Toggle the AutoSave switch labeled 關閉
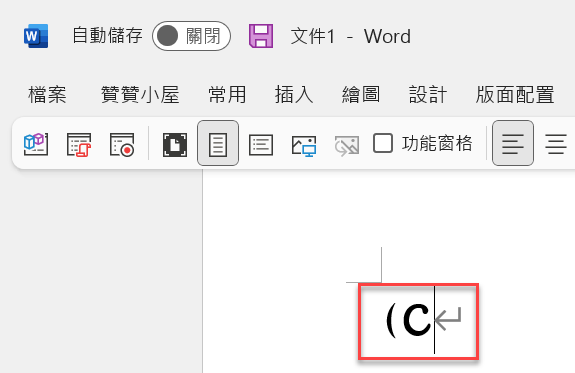575x373 pixels. point(191,36)
